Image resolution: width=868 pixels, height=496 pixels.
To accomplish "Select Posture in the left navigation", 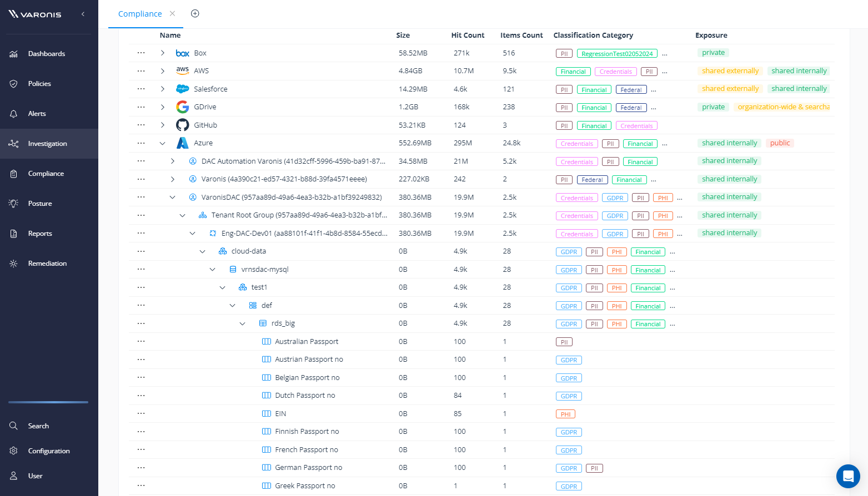I will point(40,204).
